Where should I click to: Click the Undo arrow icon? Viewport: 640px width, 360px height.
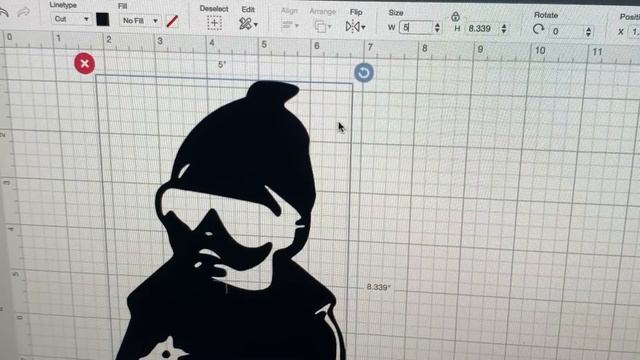click(x=4, y=13)
